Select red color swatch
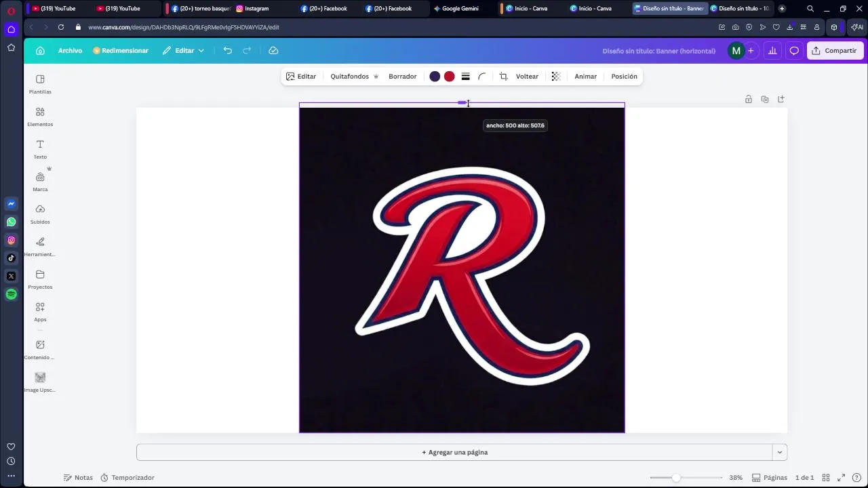Screen dimensions: 868x488 coord(449,77)
